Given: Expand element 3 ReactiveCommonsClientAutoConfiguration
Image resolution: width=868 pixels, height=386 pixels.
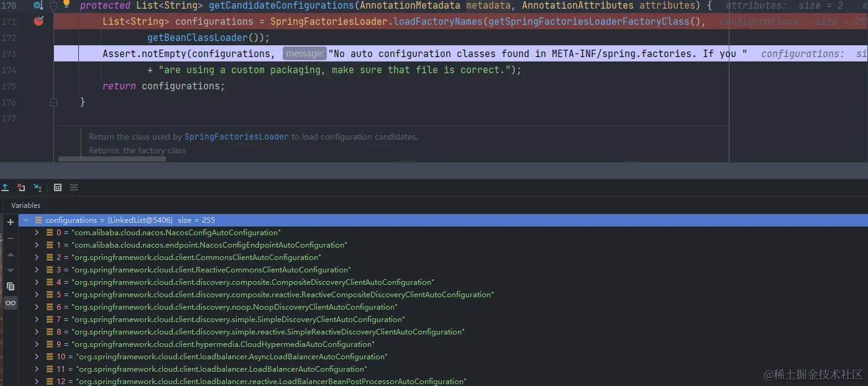Looking at the screenshot, I should tap(37, 270).
